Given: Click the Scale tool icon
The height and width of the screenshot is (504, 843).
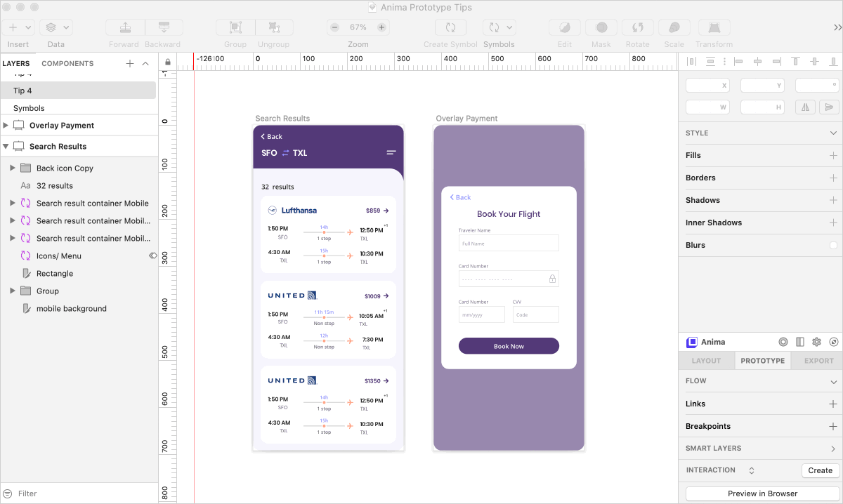Looking at the screenshot, I should [x=674, y=27].
